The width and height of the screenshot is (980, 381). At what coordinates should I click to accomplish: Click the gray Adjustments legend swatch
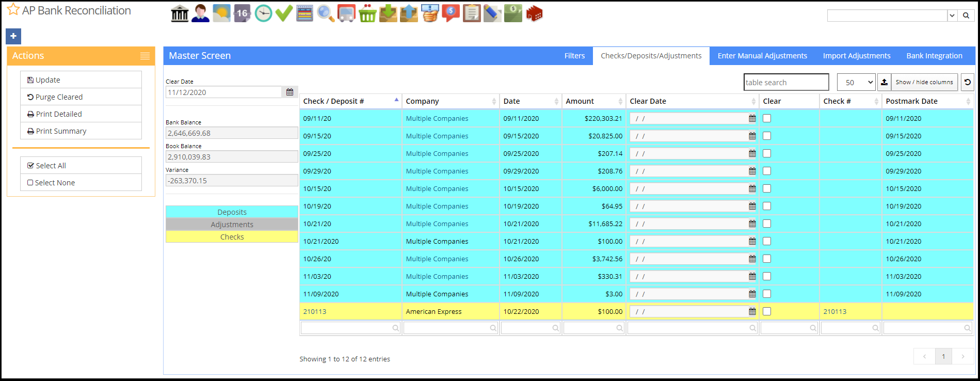(x=232, y=225)
